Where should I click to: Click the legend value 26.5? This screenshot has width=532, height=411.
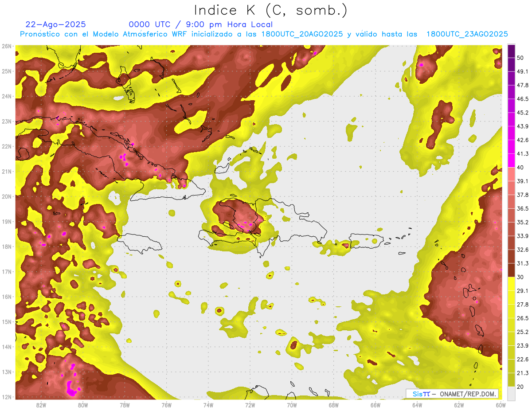tap(523, 318)
